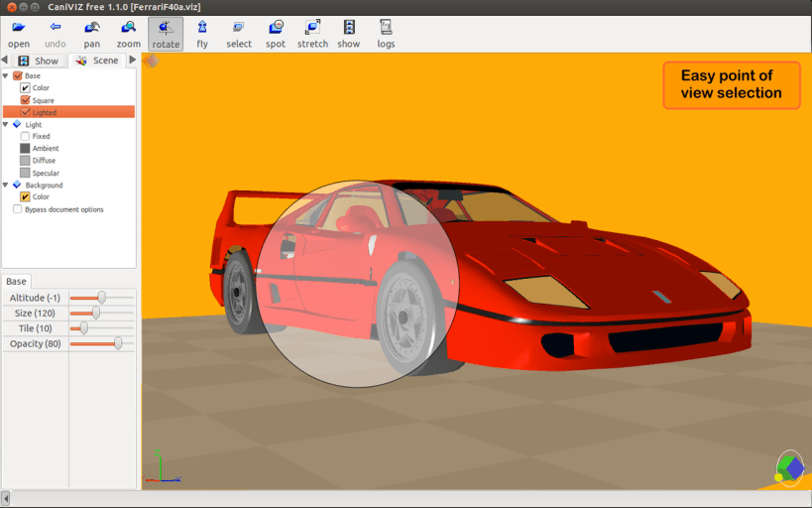812x508 pixels.
Task: Open the Diffuse light color swatch
Action: (25, 160)
